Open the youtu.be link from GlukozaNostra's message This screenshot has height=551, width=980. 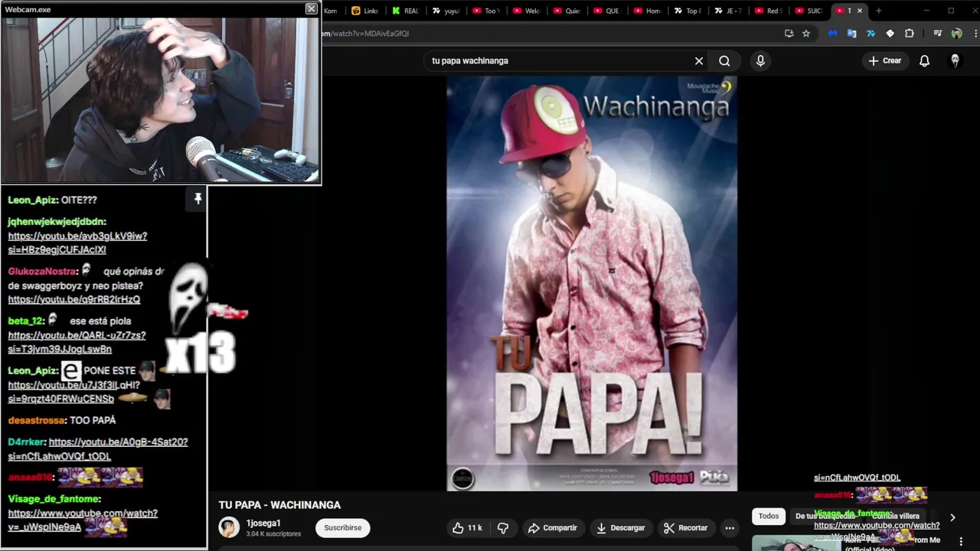74,300
